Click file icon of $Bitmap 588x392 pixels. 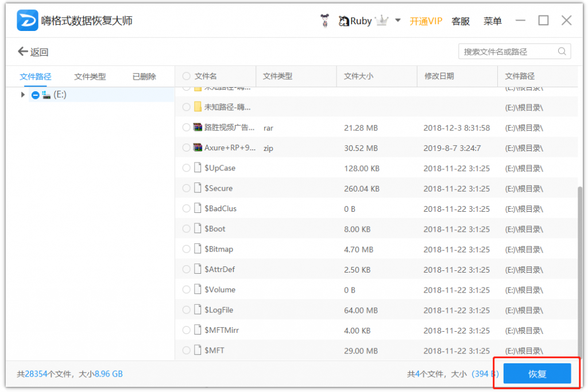click(x=198, y=249)
